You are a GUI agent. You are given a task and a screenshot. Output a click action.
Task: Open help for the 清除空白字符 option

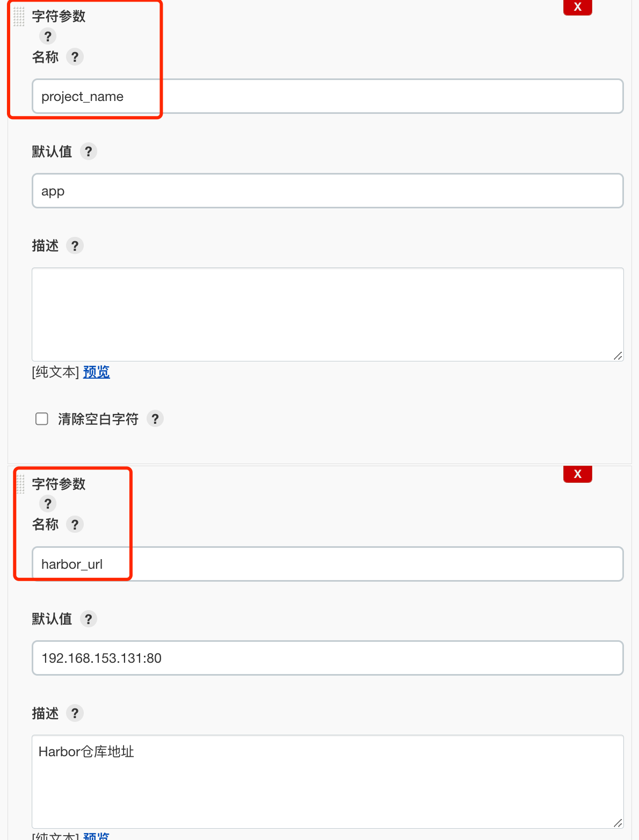tap(155, 419)
